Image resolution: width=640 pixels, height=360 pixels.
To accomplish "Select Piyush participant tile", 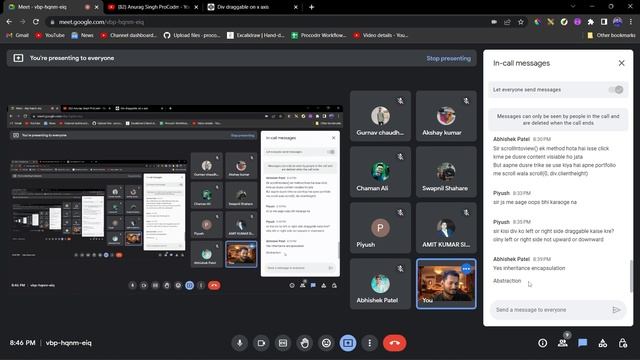I will 380,228.
